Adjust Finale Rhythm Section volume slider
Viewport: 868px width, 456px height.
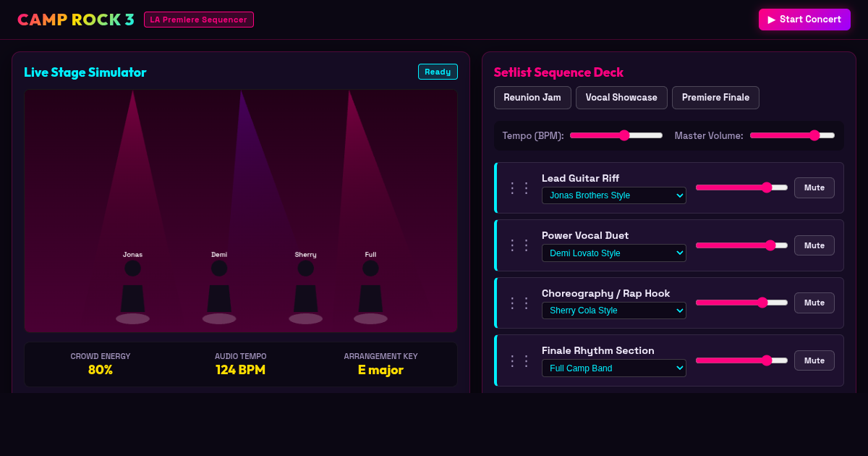(741, 360)
